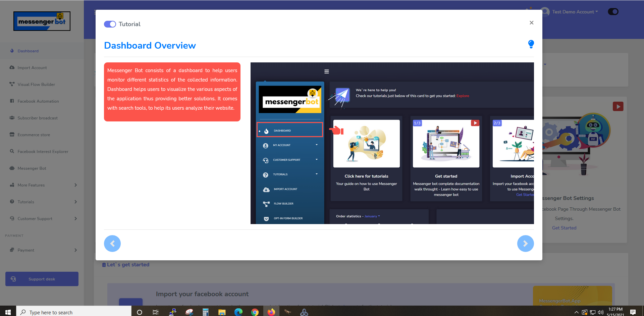Click the icon beside Facebook Automation
The width and height of the screenshot is (644, 316).
tap(12, 101)
